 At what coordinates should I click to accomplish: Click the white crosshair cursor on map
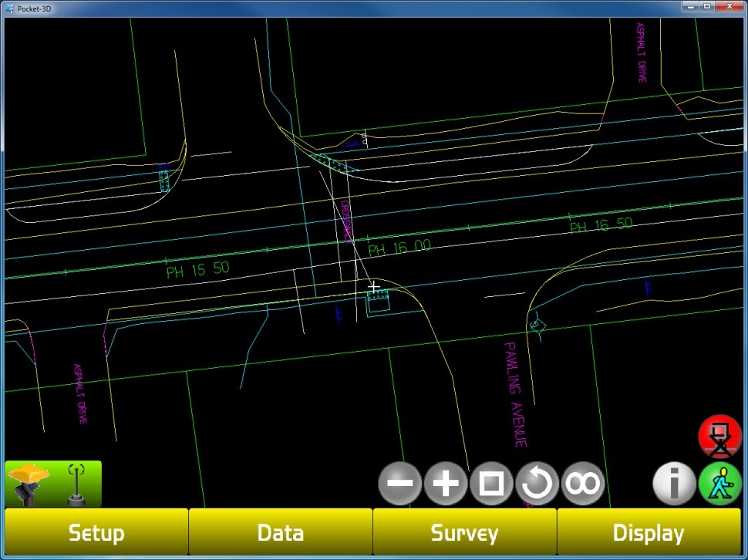[374, 288]
